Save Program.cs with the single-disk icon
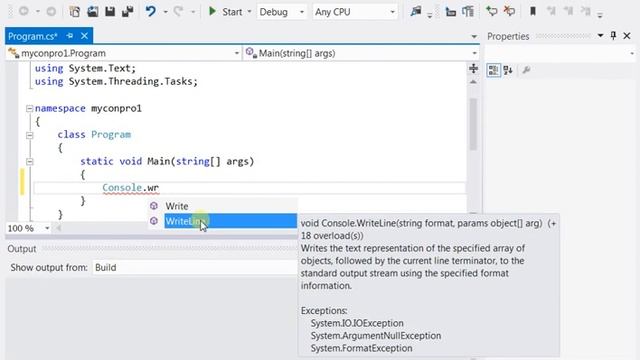 pos(110,11)
